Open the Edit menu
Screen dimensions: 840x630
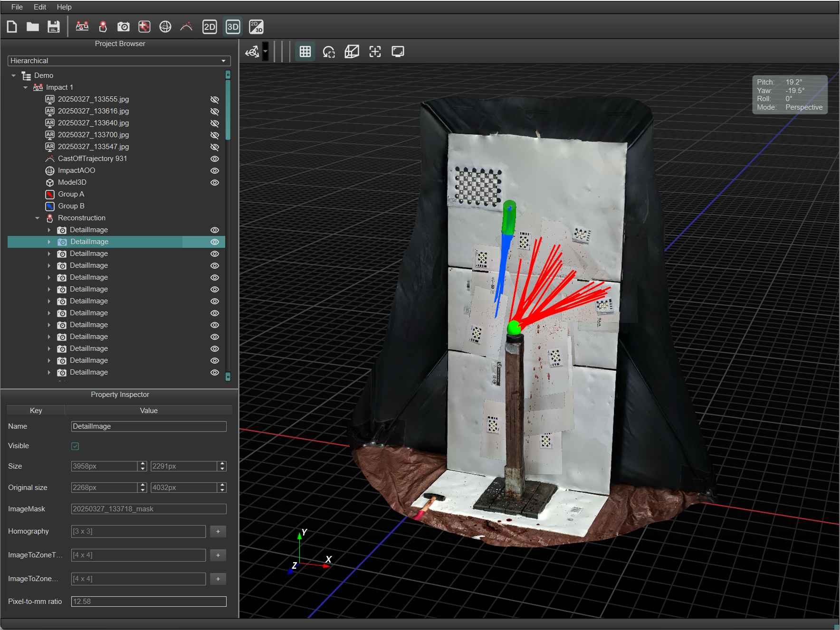[x=40, y=7]
